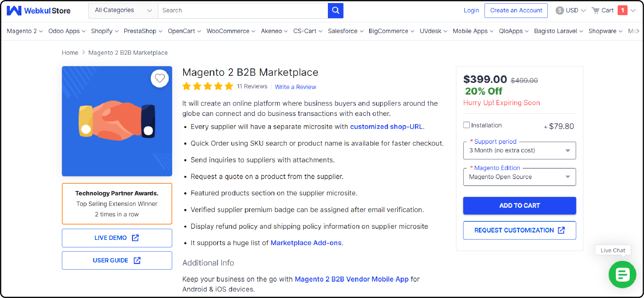This screenshot has width=644, height=298.
Task: Open the All Categories dropdown
Action: (x=123, y=11)
